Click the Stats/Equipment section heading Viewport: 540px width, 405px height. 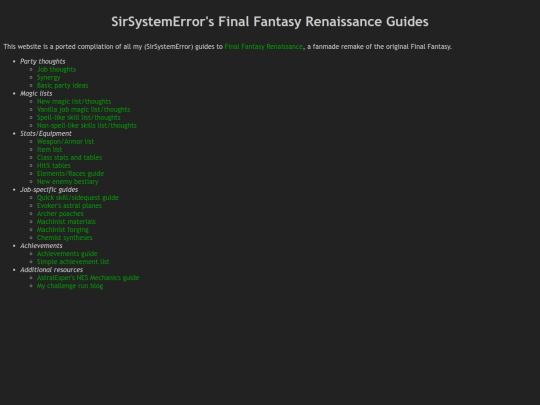46,134
